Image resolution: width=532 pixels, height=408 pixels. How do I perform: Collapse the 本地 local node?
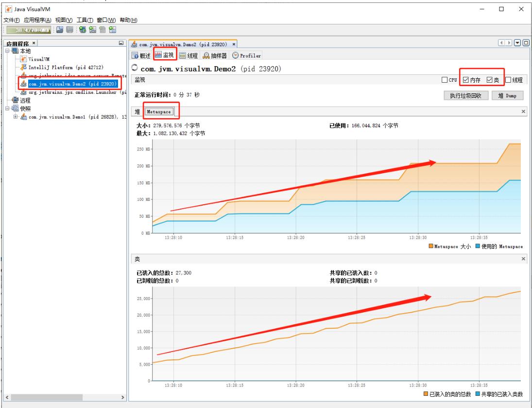[8, 51]
